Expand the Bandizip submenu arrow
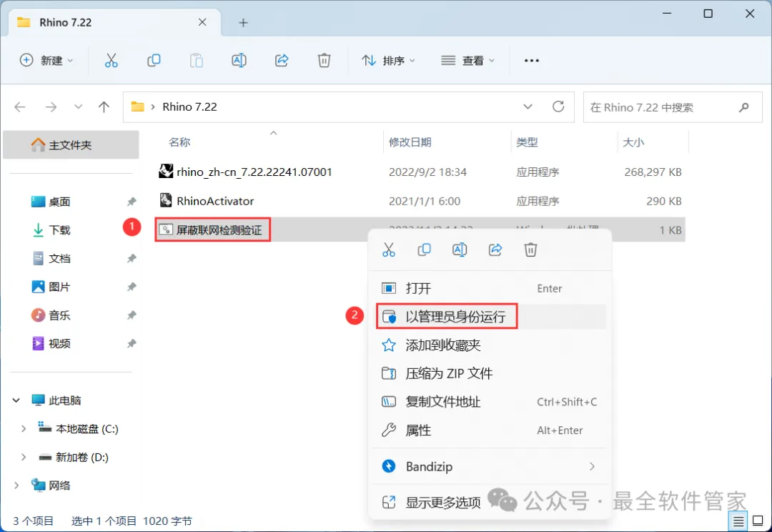772x532 pixels. point(592,466)
